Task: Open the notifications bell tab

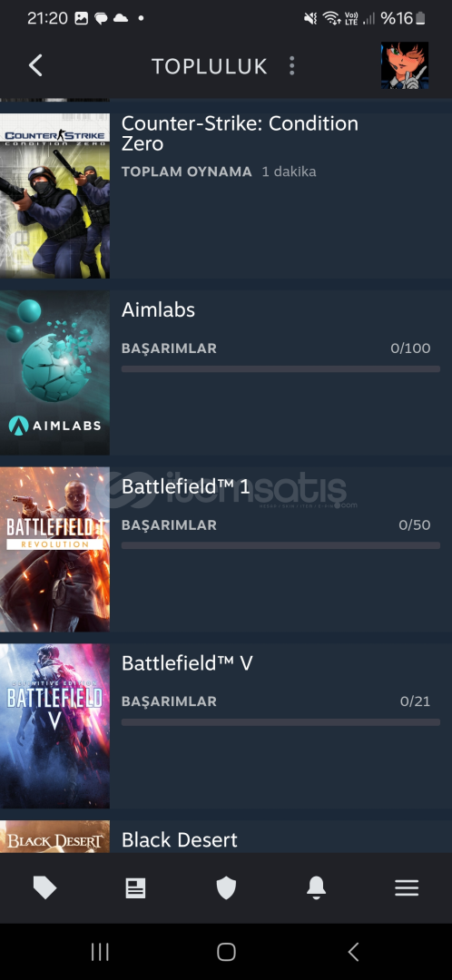Action: (317, 887)
